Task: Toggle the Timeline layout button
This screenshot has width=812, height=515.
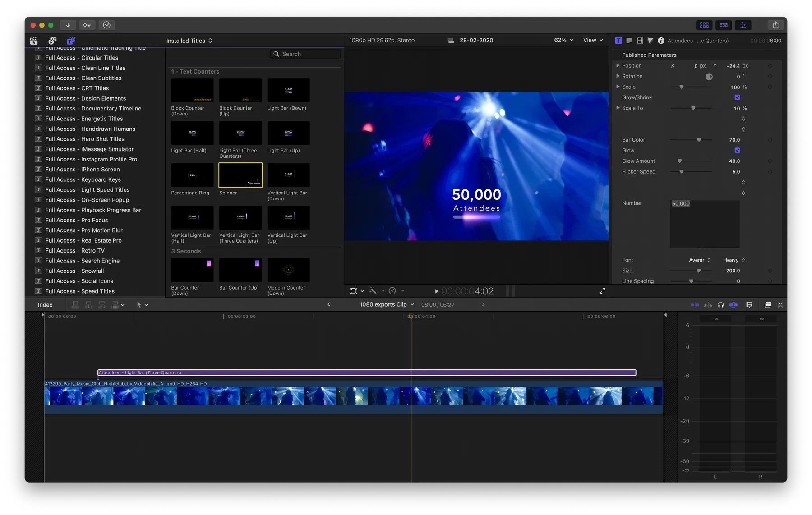Action: (x=724, y=25)
